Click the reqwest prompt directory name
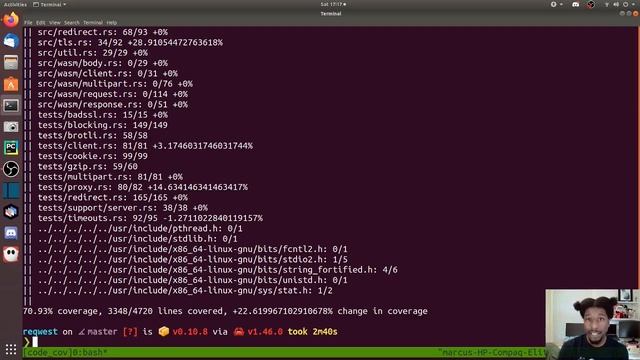Image resolution: width=640 pixels, height=360 pixels. point(40,332)
